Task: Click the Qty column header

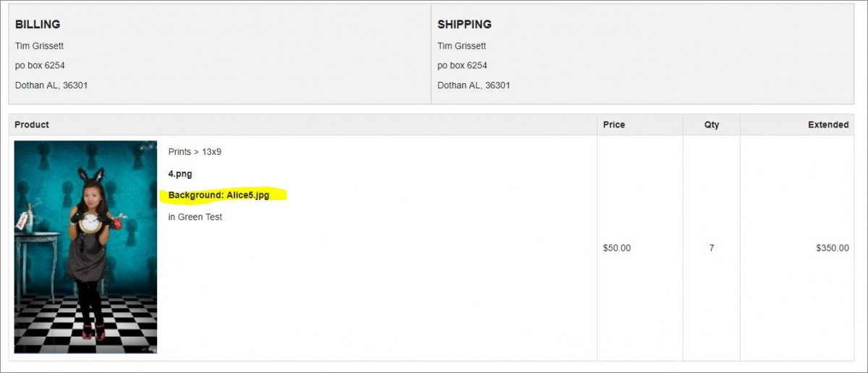Action: [712, 125]
